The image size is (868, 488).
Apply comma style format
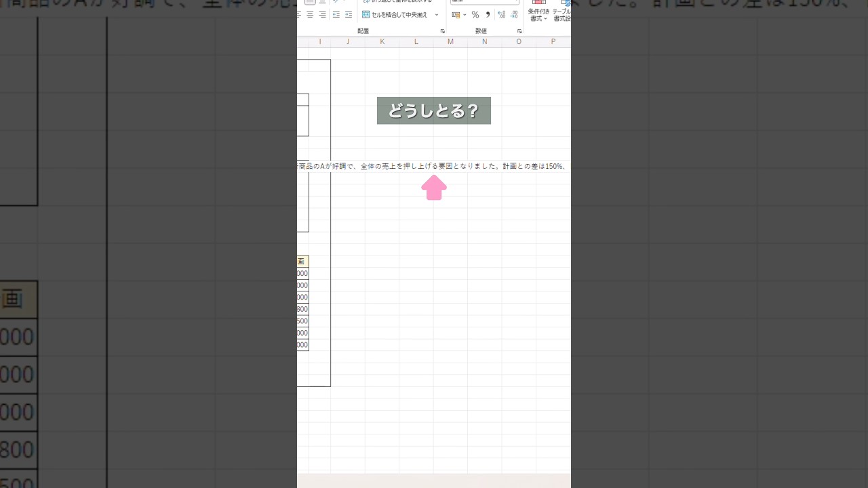click(488, 14)
